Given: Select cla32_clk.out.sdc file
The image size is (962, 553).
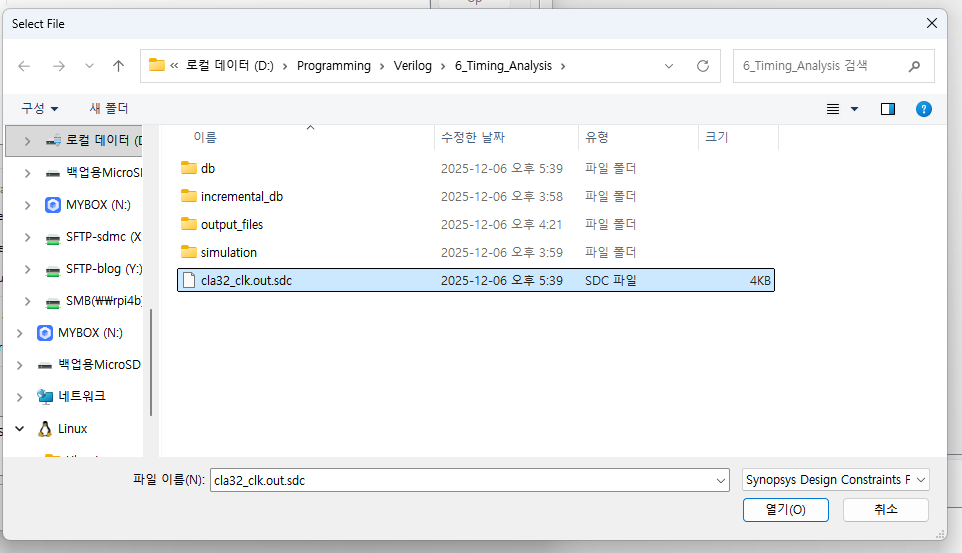Looking at the screenshot, I should (x=475, y=280).
